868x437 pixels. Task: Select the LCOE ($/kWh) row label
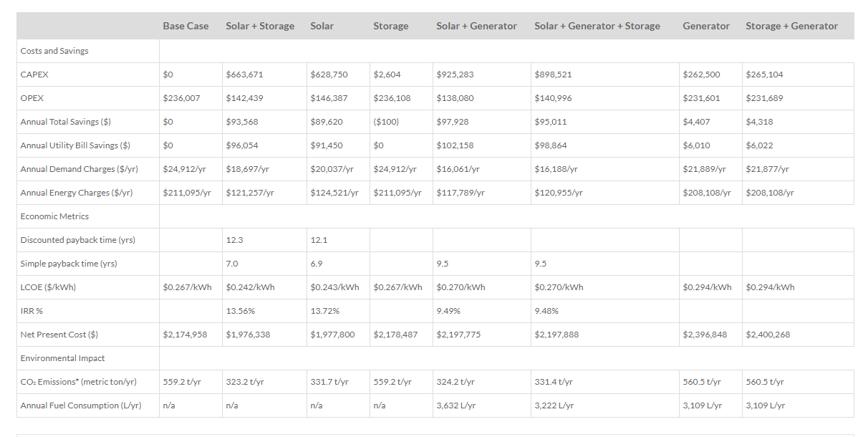pos(49,287)
